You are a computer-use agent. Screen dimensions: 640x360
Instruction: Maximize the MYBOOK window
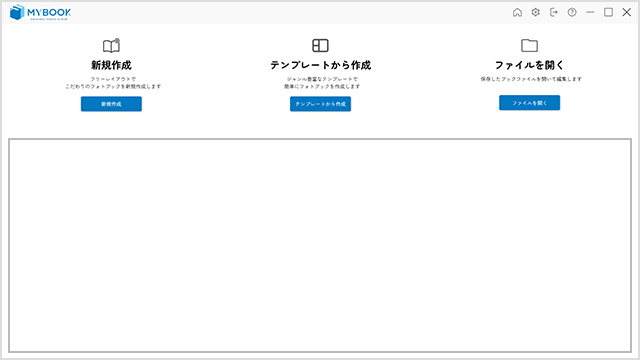tap(608, 13)
